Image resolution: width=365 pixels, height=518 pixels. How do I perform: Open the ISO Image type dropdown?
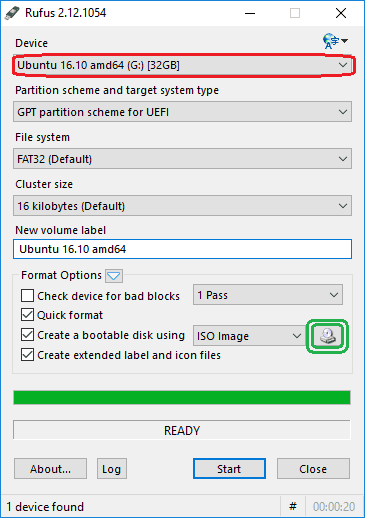pyautogui.click(x=249, y=336)
